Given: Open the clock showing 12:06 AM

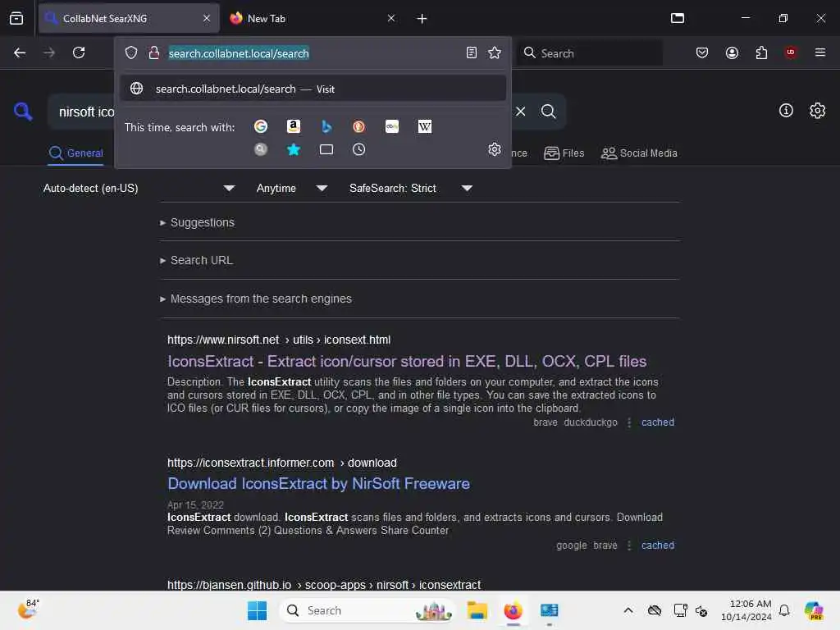Looking at the screenshot, I should [x=746, y=610].
